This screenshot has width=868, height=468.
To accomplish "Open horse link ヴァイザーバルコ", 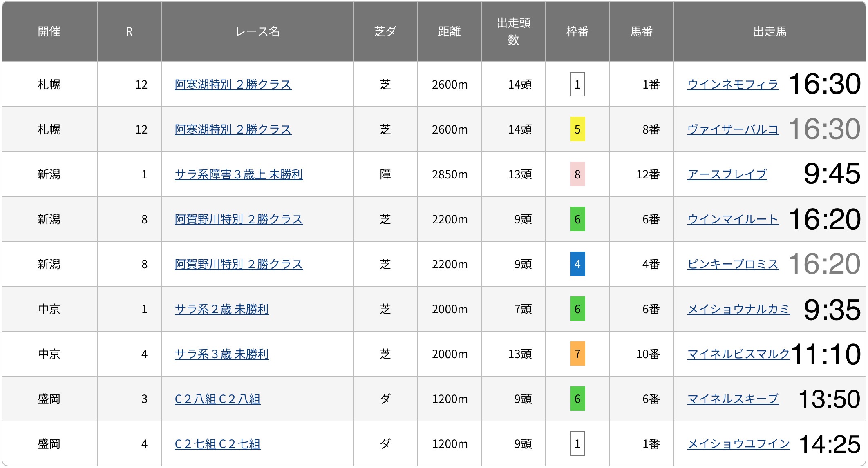I will coord(732,129).
